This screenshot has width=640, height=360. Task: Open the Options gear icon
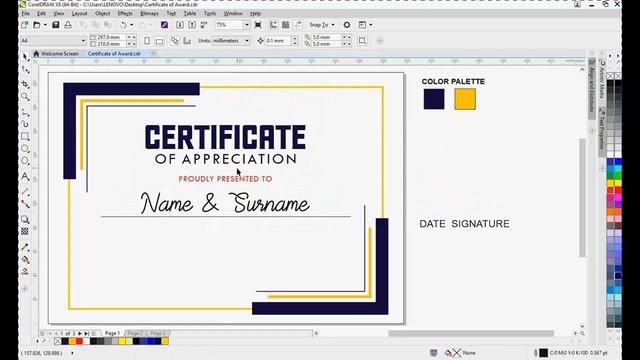click(x=347, y=25)
